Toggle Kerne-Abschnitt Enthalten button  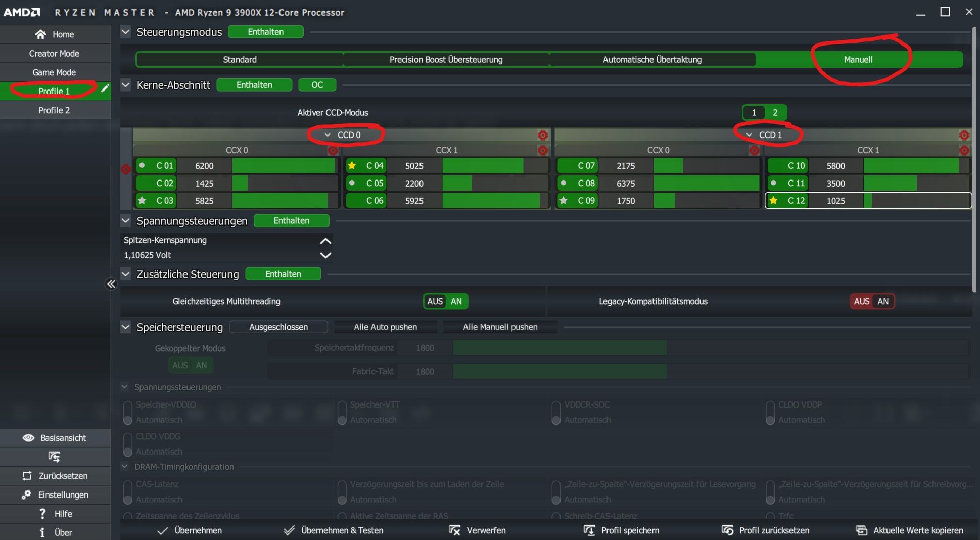click(254, 85)
